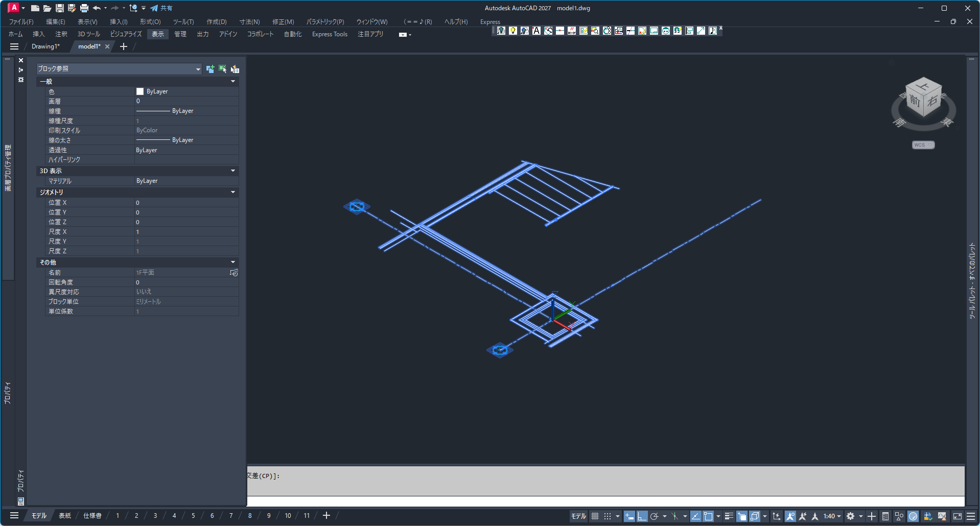Collapse the ジオメトリ section
980x526 pixels.
(x=233, y=193)
